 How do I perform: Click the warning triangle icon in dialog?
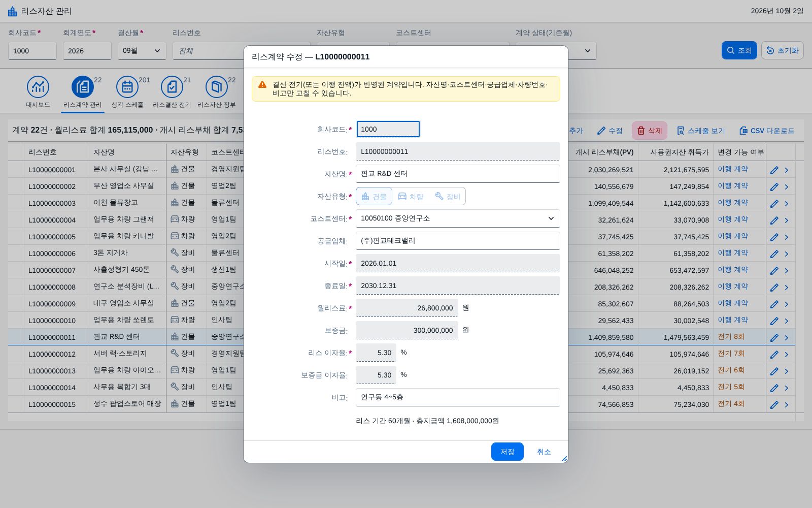pyautogui.click(x=262, y=85)
